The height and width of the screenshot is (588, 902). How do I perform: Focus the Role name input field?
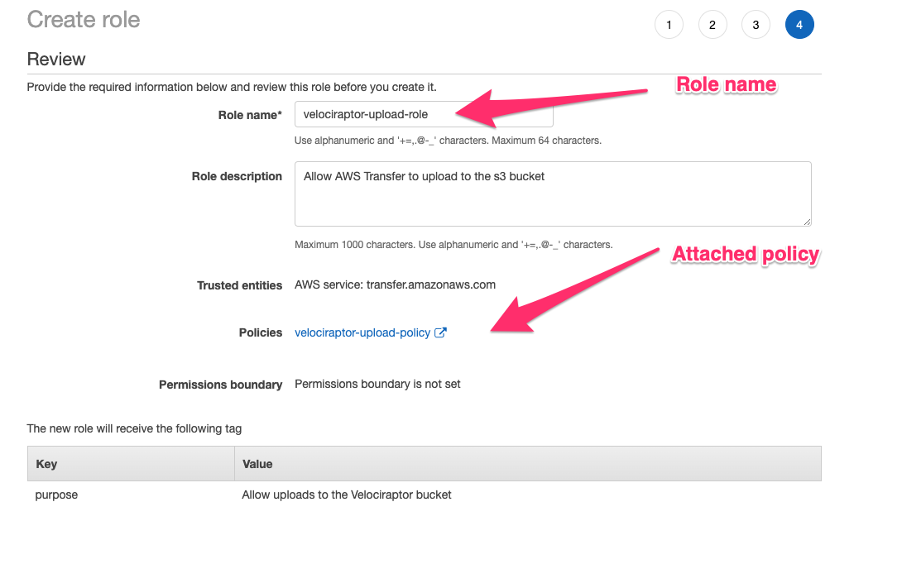click(x=423, y=115)
